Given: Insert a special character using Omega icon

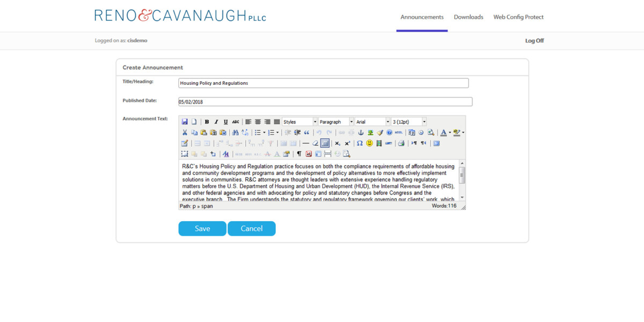Looking at the screenshot, I should (360, 143).
